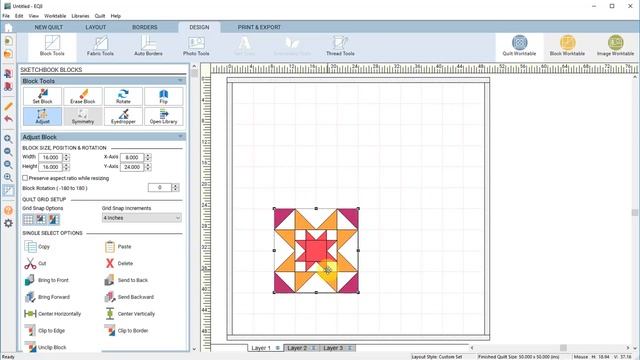Image resolution: width=640 pixels, height=360 pixels.
Task: Open settings gear in left sidebar
Action: pos(8,223)
